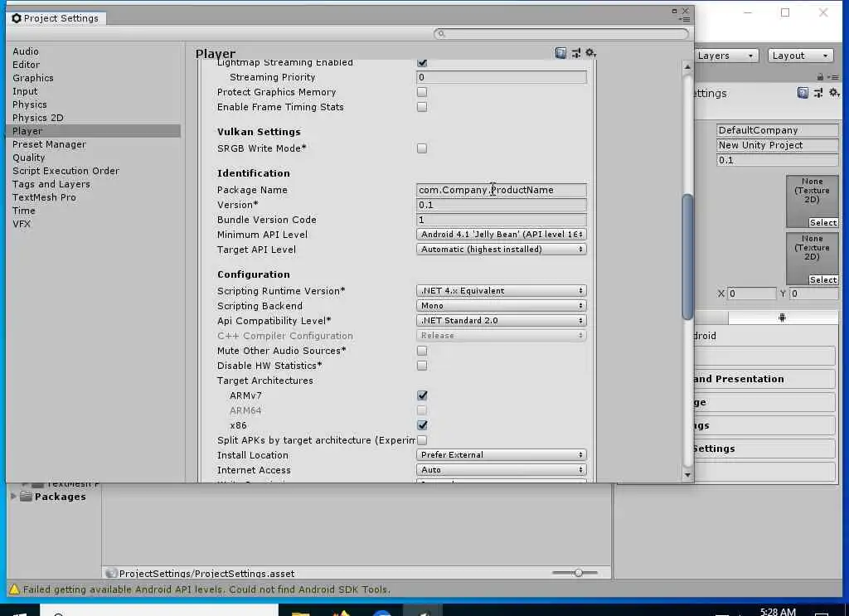Open Scripting Backend dropdown
Image resolution: width=849 pixels, height=616 pixels.
[x=502, y=306]
